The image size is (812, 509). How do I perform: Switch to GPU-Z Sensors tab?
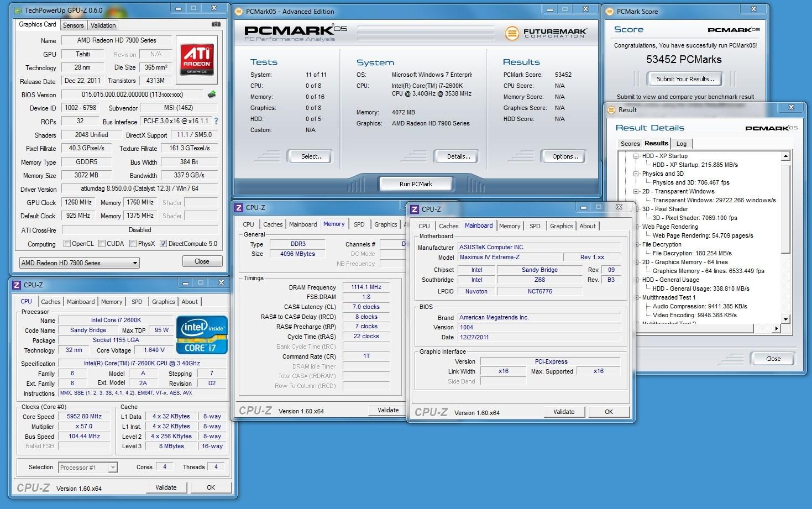click(x=73, y=25)
